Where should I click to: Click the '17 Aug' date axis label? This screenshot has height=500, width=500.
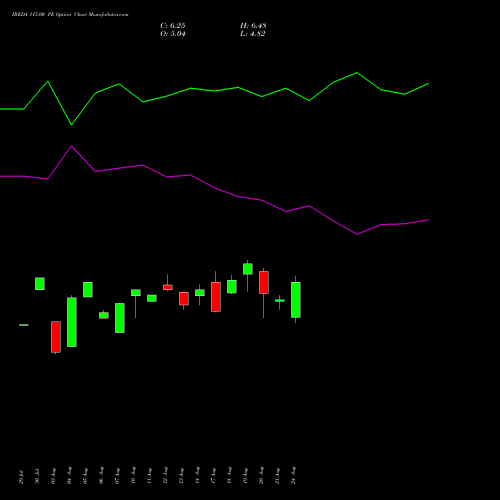[213, 476]
